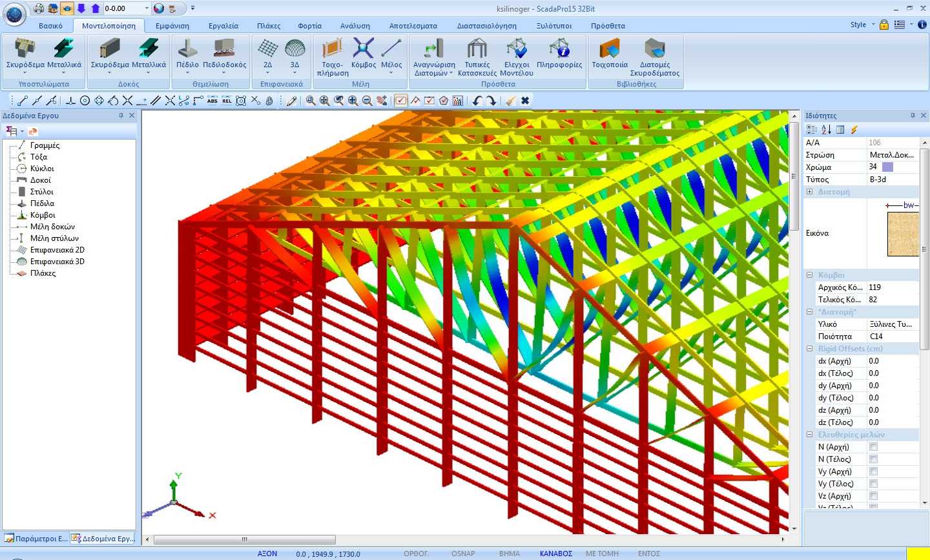Click the color 34 swatch in properties
This screenshot has height=560, width=930.
click(x=887, y=167)
